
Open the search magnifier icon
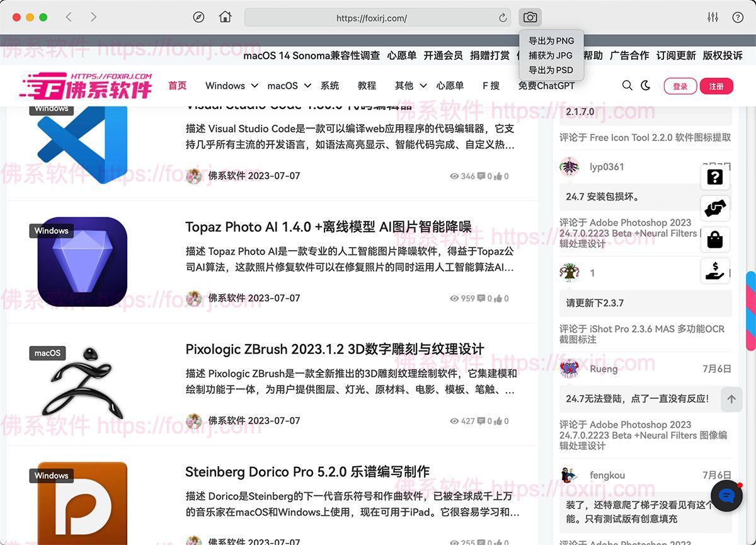tap(627, 85)
